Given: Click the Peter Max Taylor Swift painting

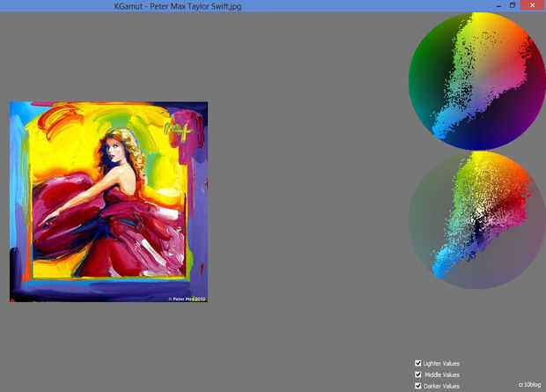Looking at the screenshot, I should (108, 202).
